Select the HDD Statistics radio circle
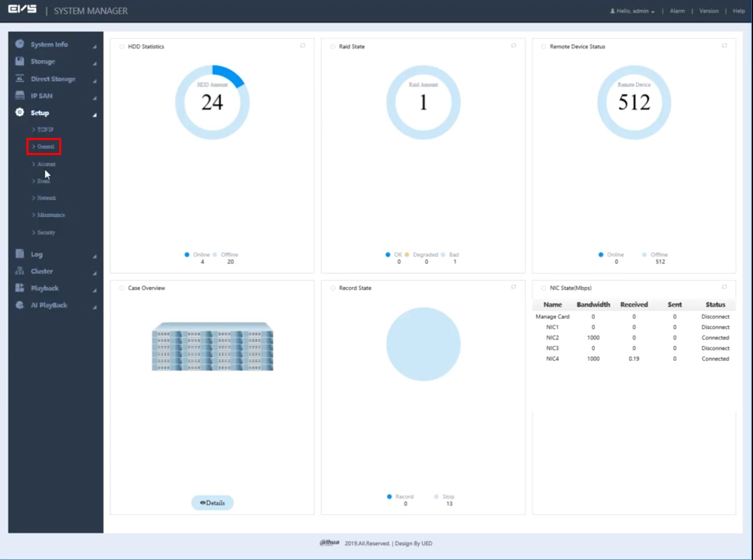Viewport: 753px width, 560px height. tap(122, 47)
